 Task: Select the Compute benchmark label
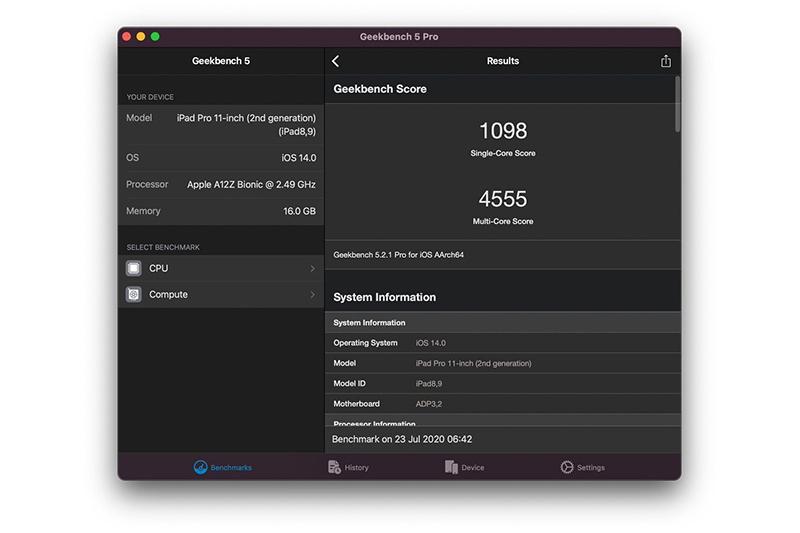(x=168, y=295)
